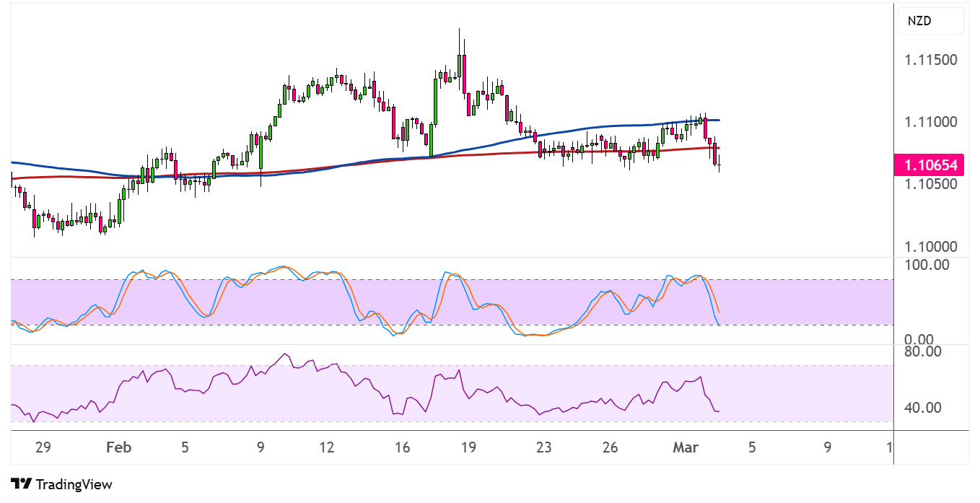Click the 1.11000 price axis label
This screenshot has height=503, width=980.
(931, 121)
